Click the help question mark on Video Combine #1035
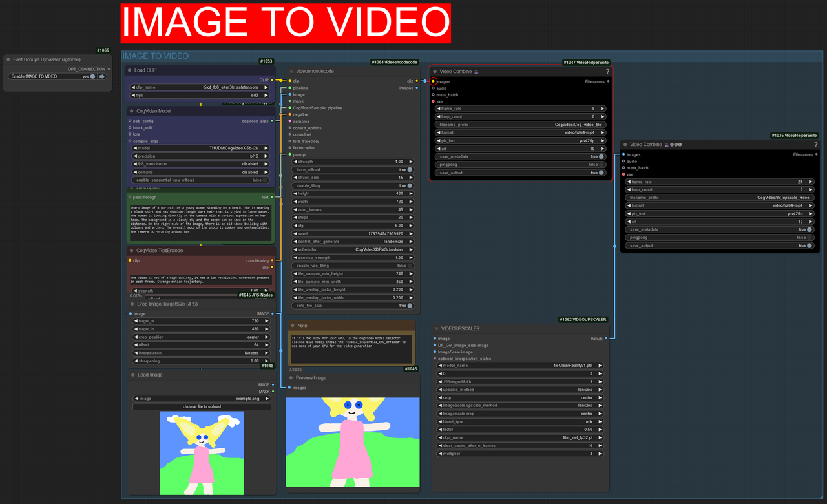The height and width of the screenshot is (504, 827). point(815,145)
